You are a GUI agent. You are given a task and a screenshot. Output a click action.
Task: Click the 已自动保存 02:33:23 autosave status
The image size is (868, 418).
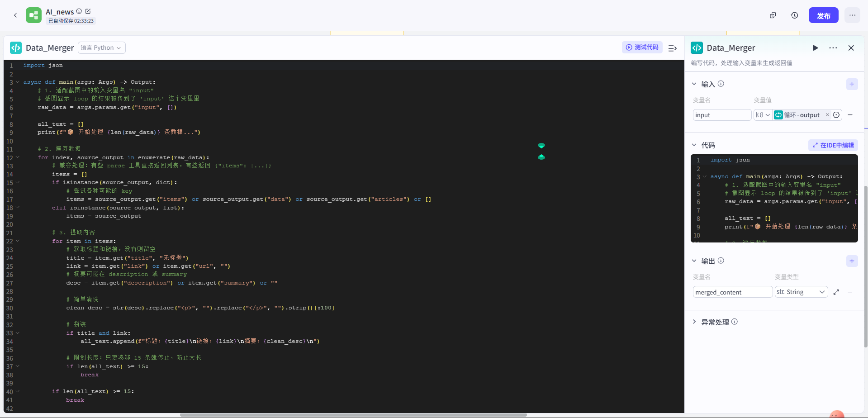point(71,21)
